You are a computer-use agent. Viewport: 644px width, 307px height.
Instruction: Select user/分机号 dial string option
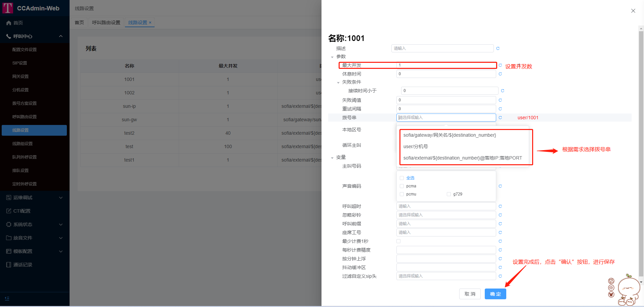[x=416, y=146]
